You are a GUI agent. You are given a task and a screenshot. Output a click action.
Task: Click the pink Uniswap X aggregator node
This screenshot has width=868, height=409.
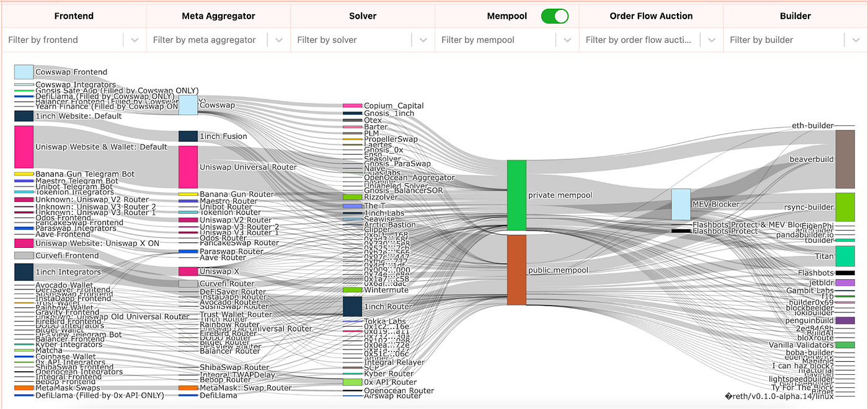188,271
